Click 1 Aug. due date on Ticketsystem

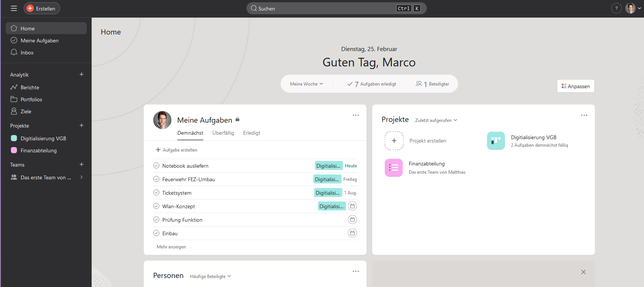click(351, 192)
